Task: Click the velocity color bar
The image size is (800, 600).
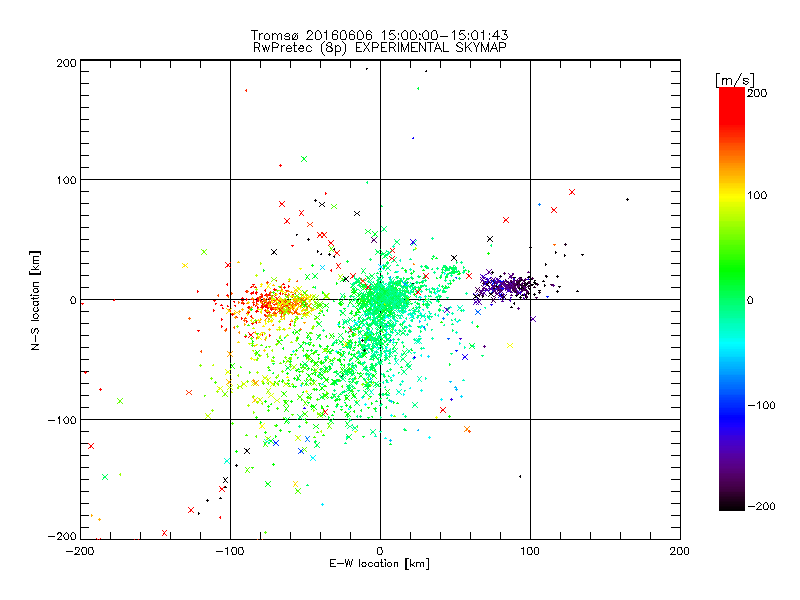Action: (732, 299)
